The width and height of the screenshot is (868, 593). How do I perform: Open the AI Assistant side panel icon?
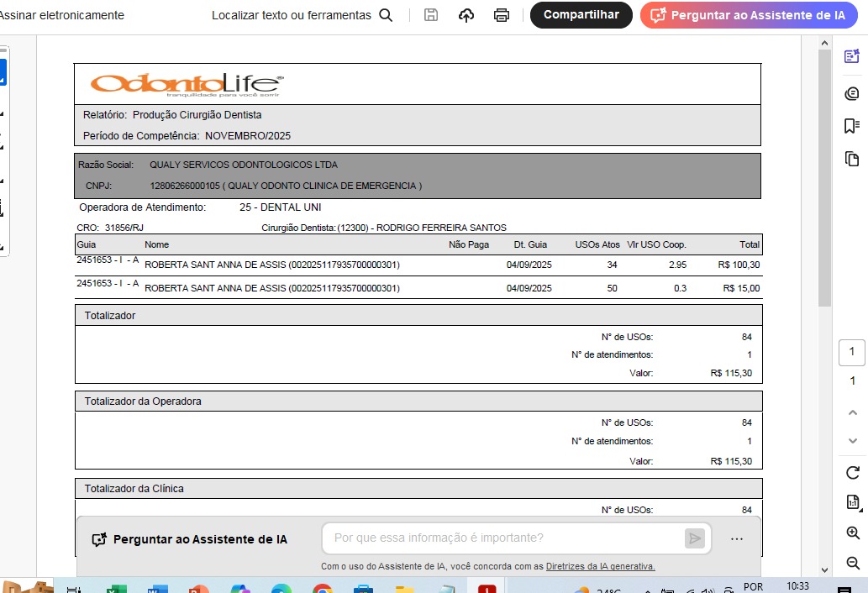coord(852,56)
